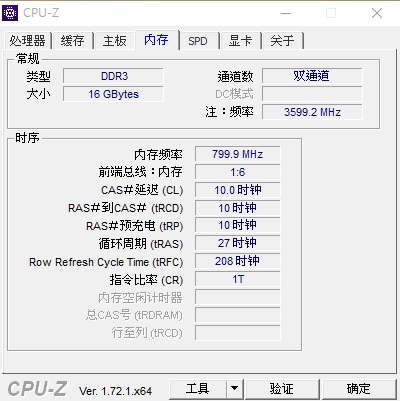Click the 内存频率 label
400x401 pixels.
point(158,155)
